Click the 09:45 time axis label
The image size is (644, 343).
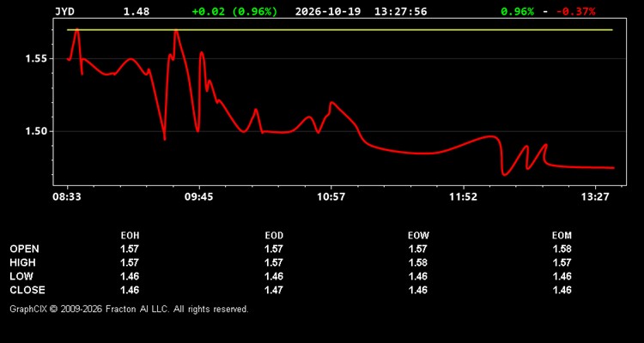pos(199,197)
